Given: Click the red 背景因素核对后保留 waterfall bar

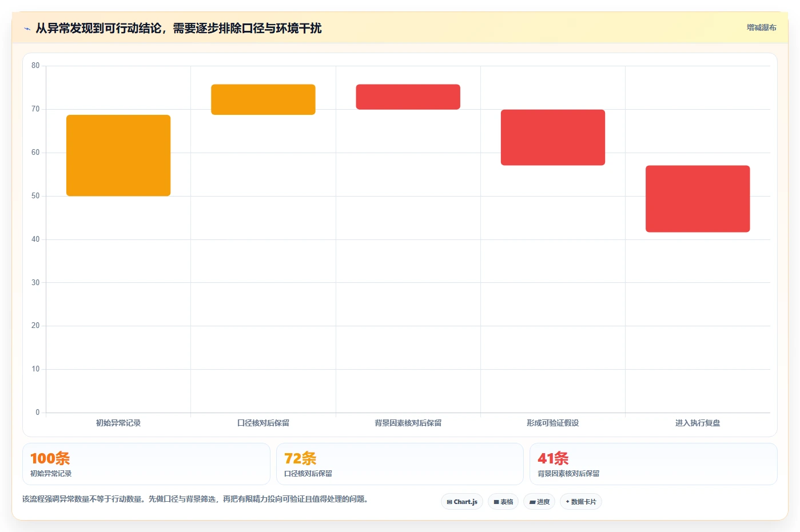Looking at the screenshot, I should [408, 97].
